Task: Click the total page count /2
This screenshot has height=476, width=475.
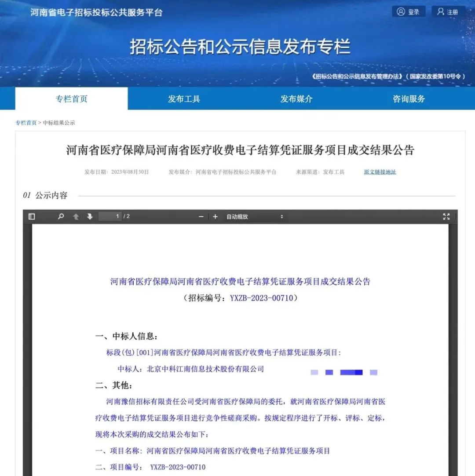Action: click(x=127, y=216)
